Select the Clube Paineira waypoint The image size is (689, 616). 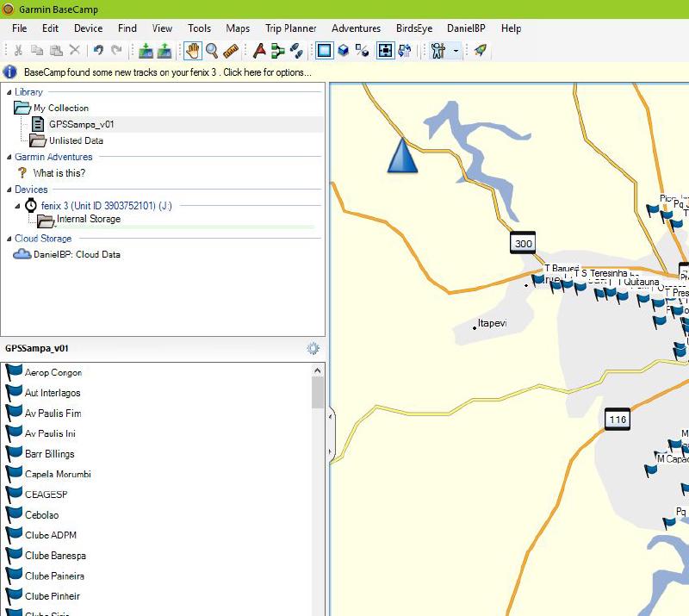54,576
